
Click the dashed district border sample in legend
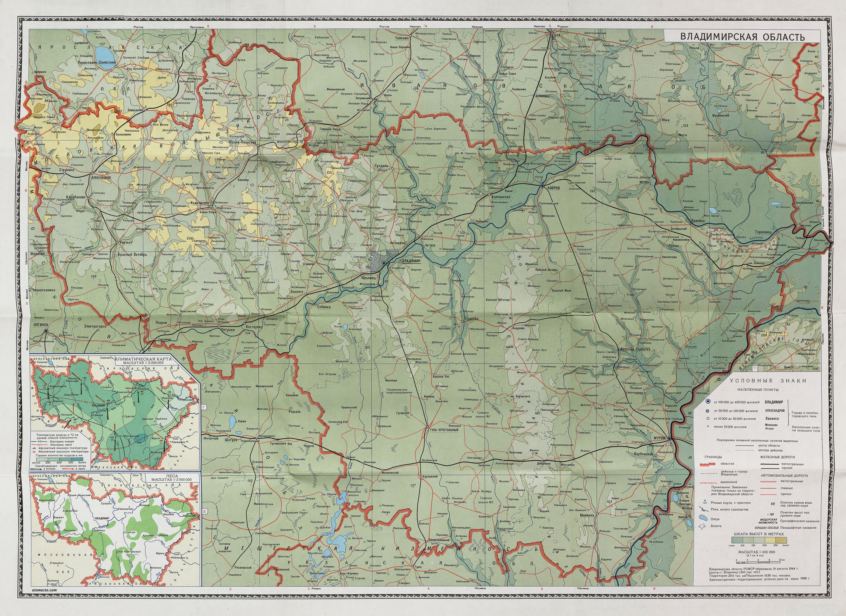pyautogui.click(x=709, y=474)
